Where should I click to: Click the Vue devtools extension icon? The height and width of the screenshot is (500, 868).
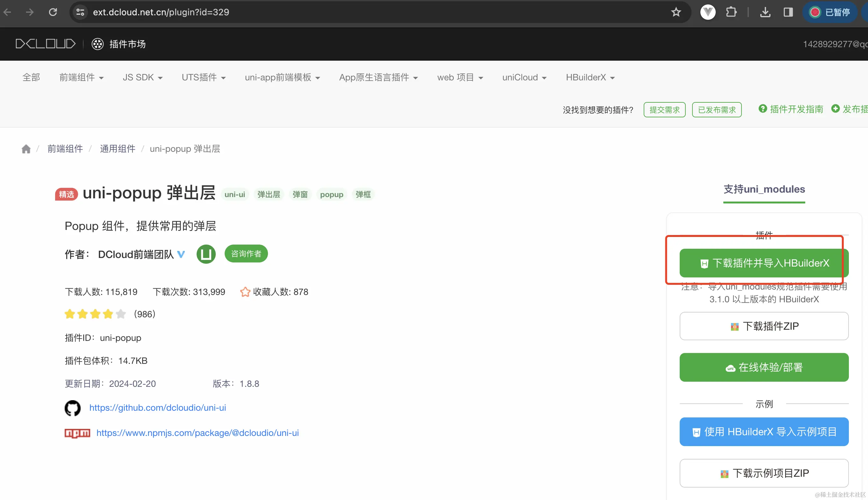(708, 12)
